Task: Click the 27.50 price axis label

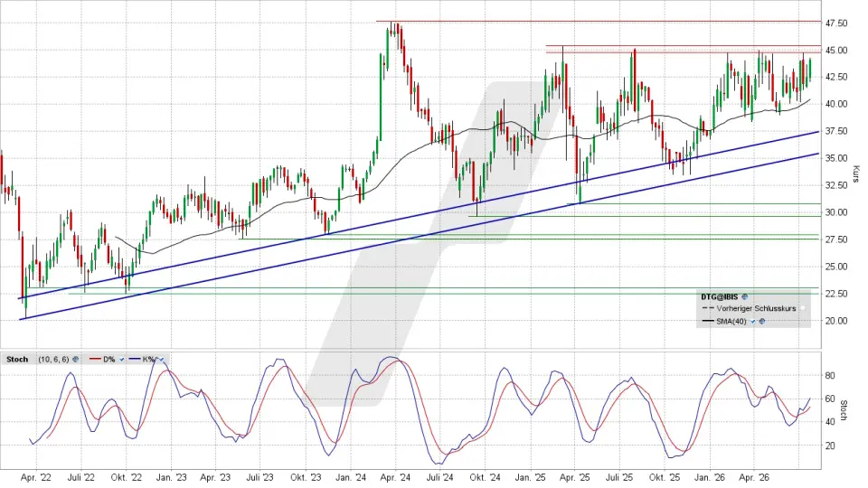Action: pyautogui.click(x=836, y=239)
